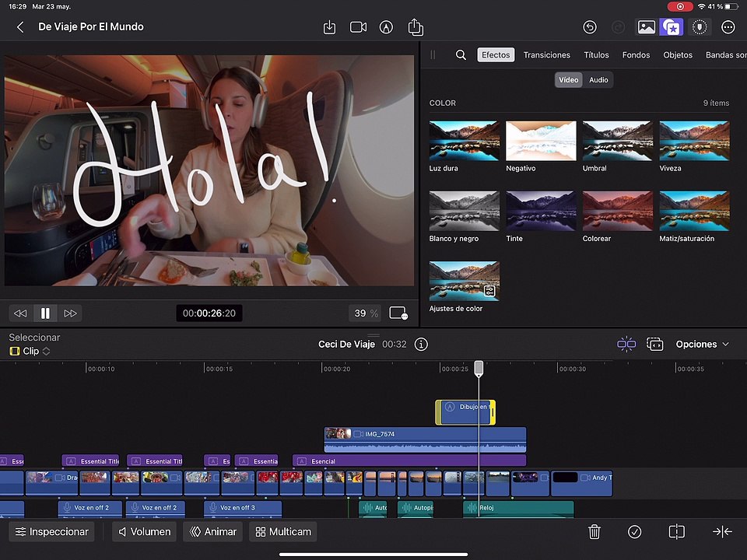Switch to the Transiciones tab

(x=546, y=54)
